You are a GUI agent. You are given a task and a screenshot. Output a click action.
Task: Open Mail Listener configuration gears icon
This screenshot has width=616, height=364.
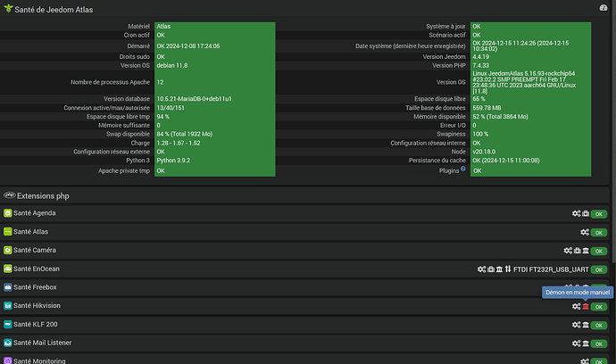click(x=576, y=343)
